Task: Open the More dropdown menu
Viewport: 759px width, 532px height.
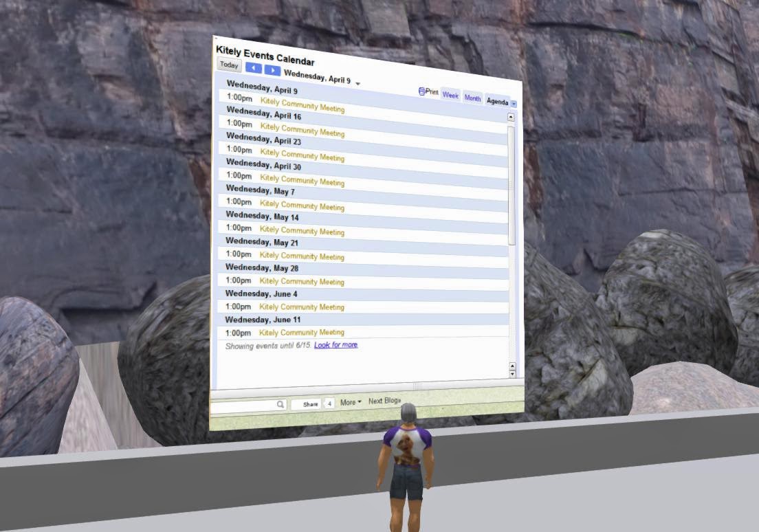Action: point(351,402)
